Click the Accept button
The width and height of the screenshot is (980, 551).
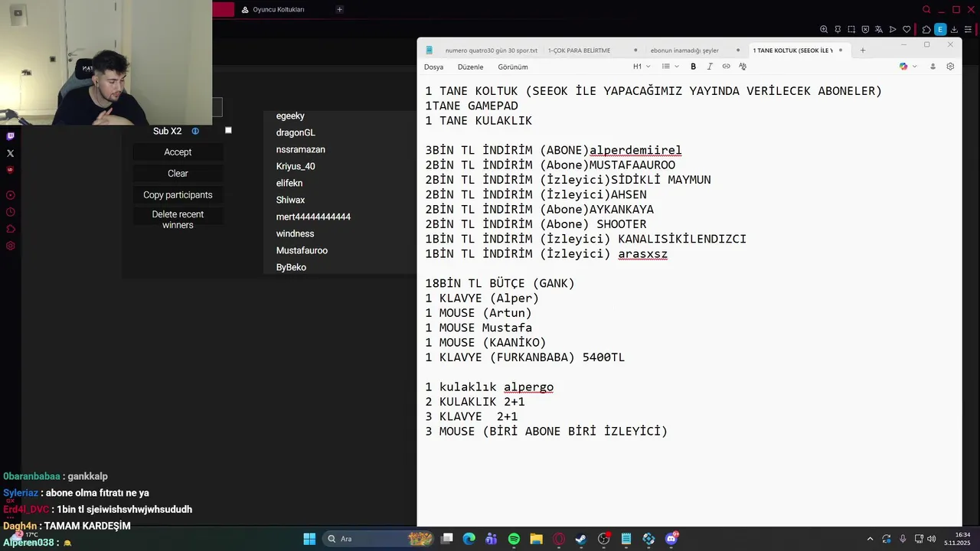pos(178,152)
